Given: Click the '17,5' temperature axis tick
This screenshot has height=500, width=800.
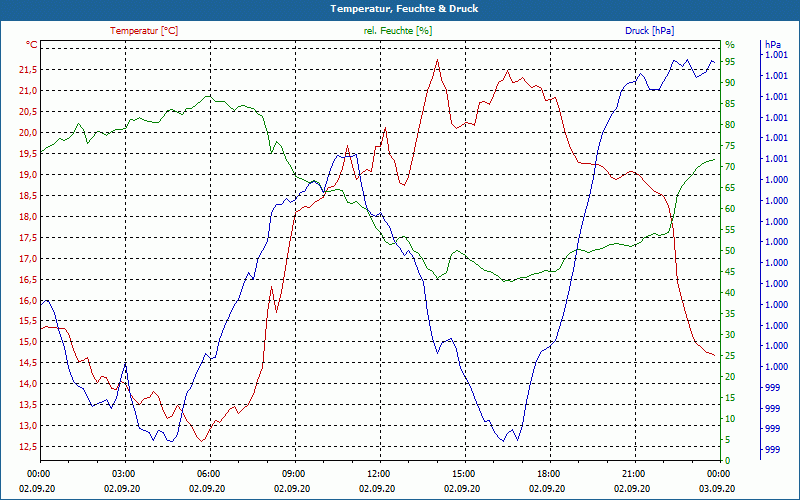Looking at the screenshot, I should [x=28, y=237].
